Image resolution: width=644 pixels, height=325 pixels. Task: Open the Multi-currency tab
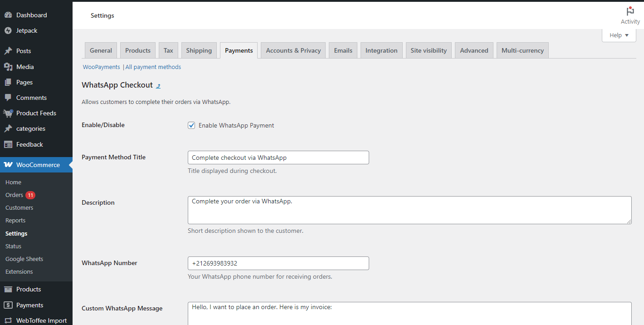tap(522, 50)
